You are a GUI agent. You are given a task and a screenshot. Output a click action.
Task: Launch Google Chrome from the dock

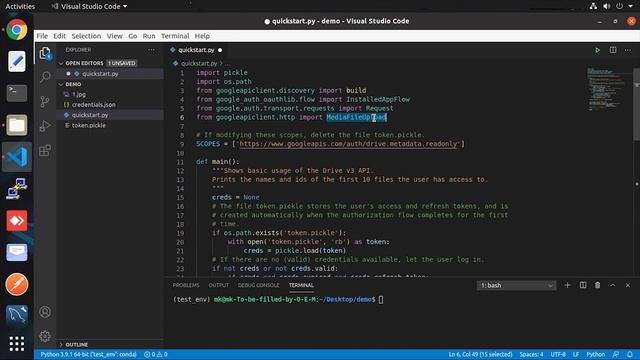coord(17,30)
